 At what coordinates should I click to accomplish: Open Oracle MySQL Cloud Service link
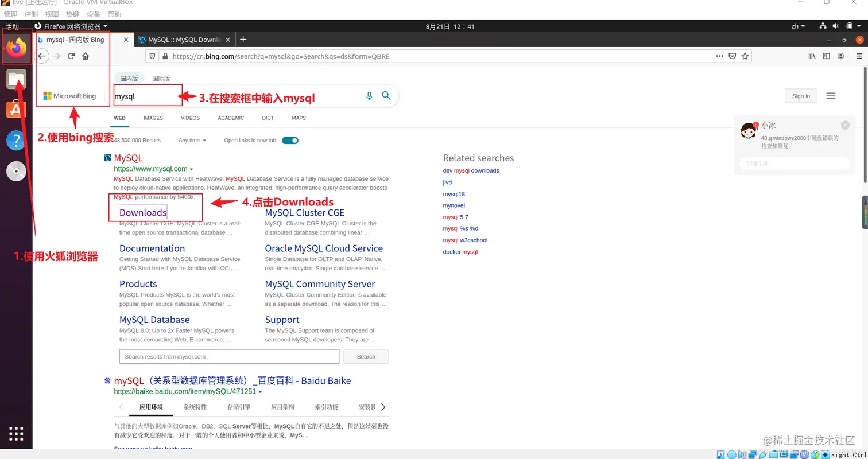click(324, 248)
